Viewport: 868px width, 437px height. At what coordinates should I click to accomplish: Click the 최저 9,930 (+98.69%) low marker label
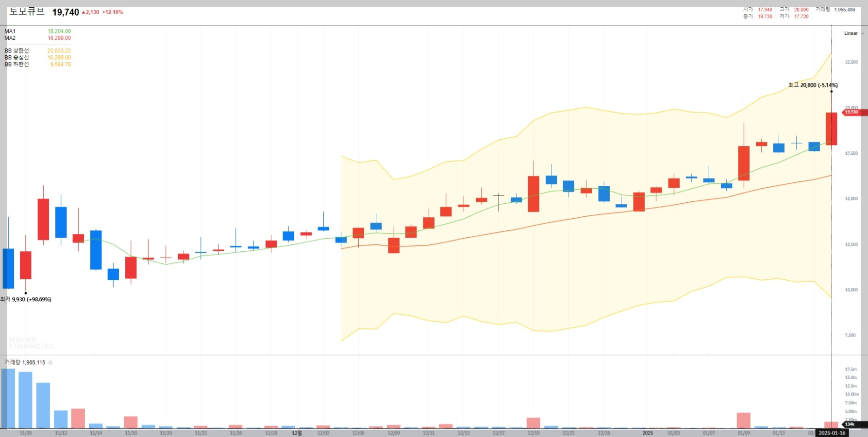[26, 300]
